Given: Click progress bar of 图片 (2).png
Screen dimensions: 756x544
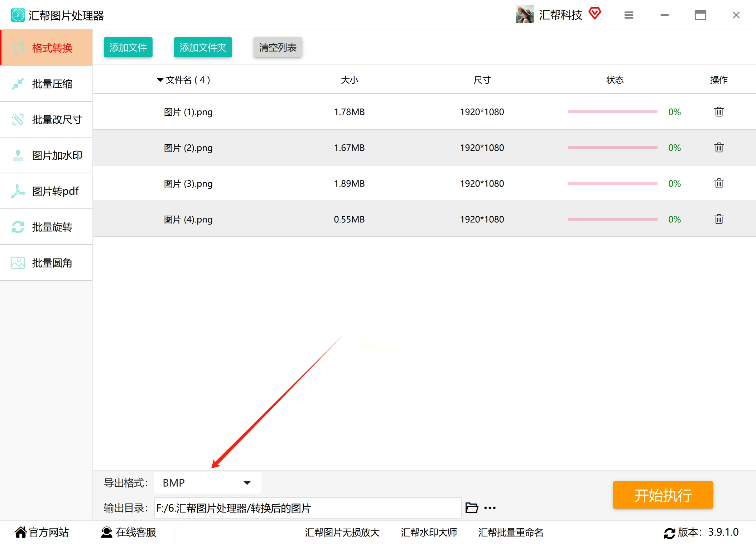Looking at the screenshot, I should click(x=612, y=148).
